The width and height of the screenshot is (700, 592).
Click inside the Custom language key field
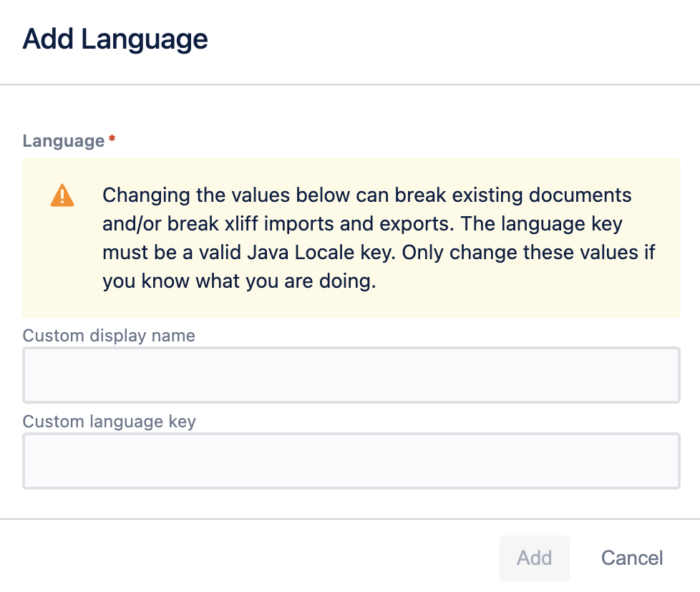pos(351,460)
